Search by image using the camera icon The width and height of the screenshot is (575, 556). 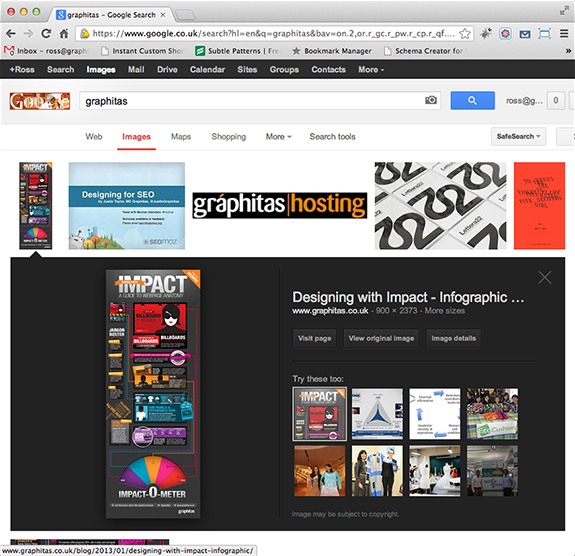(x=431, y=100)
